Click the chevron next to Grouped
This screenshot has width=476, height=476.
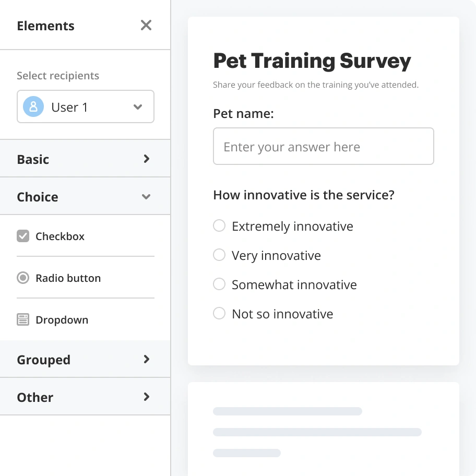[146, 359]
